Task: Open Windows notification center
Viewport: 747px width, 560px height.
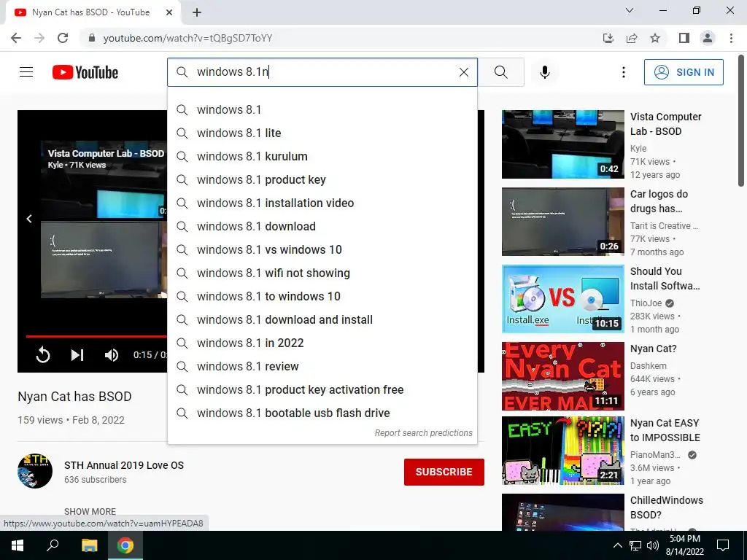Action: 723,545
